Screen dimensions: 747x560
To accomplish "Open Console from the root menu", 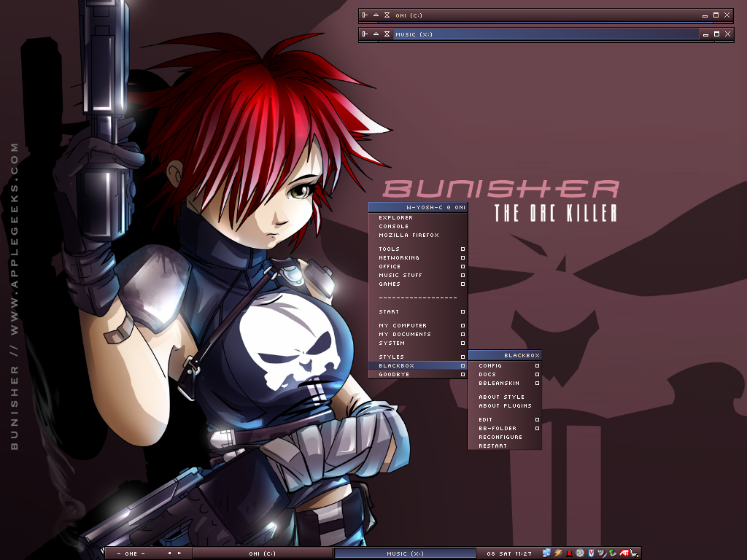I will click(x=418, y=226).
